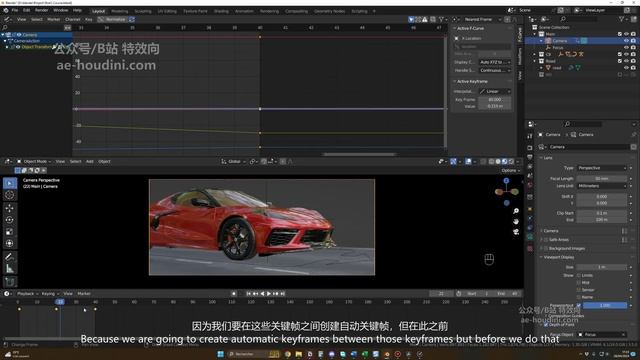
Task: Select the Move tool
Action: [x=10, y=208]
